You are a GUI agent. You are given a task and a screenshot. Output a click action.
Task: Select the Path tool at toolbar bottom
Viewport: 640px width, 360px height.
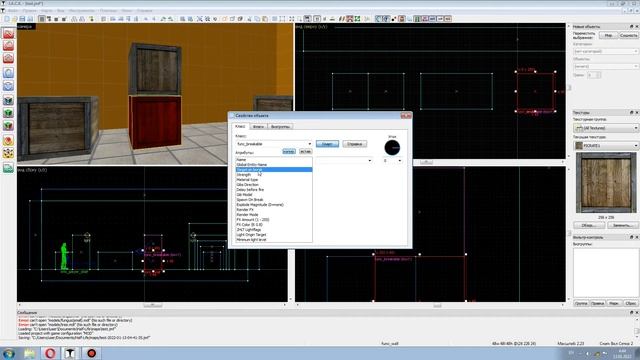tap(8, 167)
